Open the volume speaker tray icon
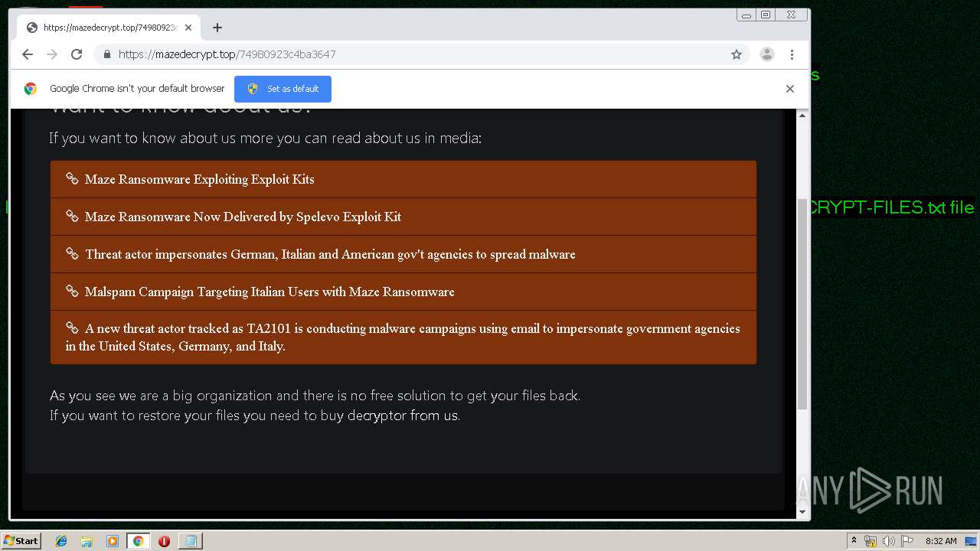 (888, 541)
